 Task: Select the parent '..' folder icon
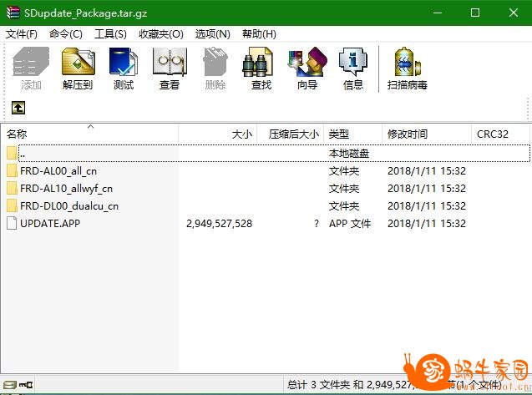tap(13, 153)
